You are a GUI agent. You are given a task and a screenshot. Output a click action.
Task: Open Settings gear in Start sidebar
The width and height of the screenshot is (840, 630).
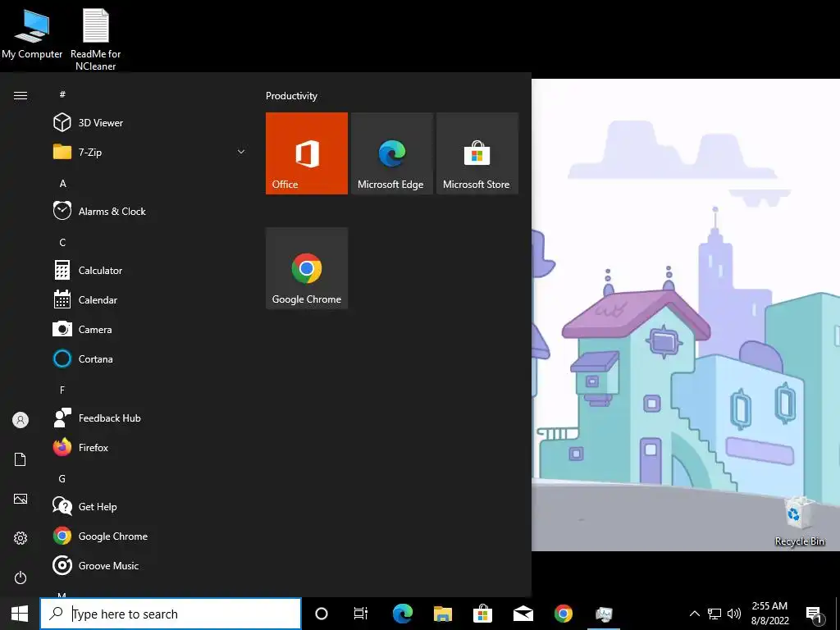21,538
